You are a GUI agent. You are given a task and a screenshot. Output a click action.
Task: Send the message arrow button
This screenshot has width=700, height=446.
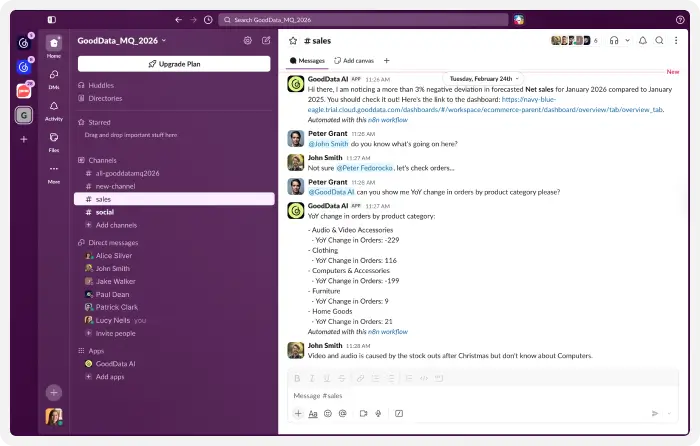(x=654, y=413)
